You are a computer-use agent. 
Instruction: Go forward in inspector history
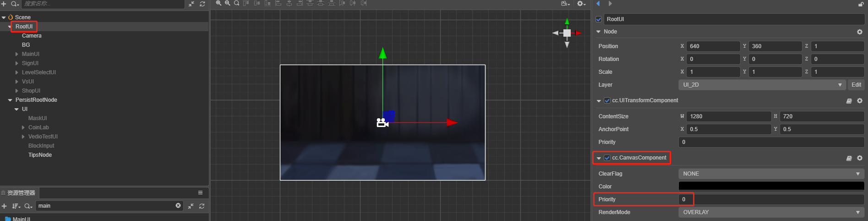610,4
